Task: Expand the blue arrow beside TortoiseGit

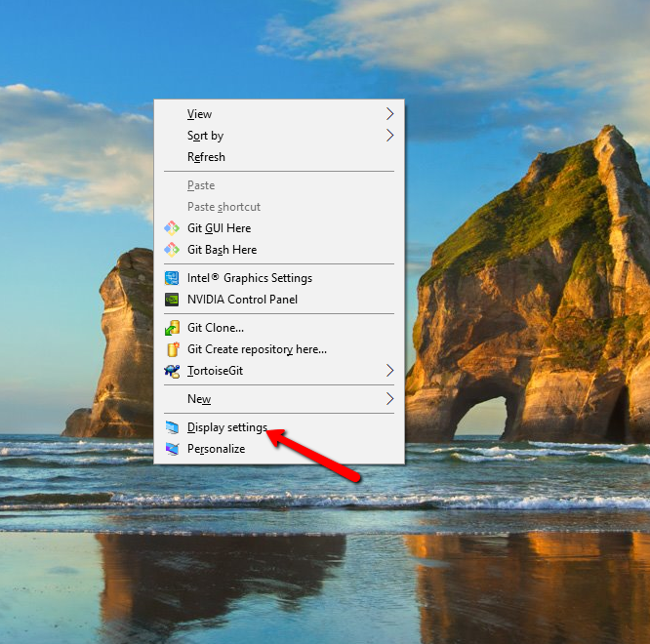Action: 390,371
